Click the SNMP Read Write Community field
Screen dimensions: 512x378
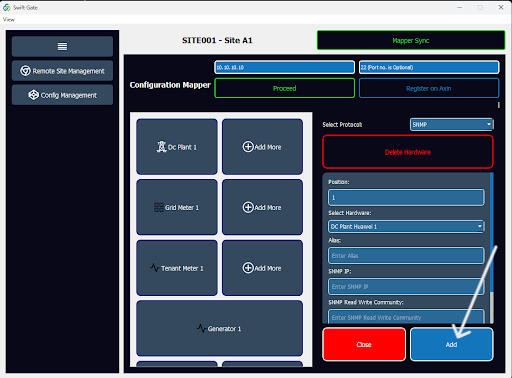coord(406,317)
